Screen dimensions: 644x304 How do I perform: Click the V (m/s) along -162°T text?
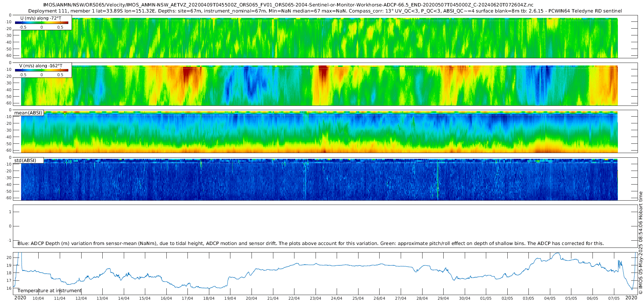coord(41,66)
